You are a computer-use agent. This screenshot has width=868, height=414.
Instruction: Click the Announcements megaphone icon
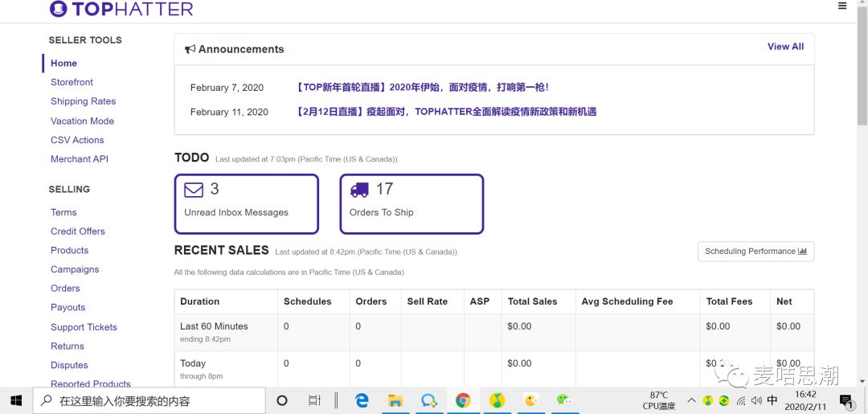click(x=190, y=49)
